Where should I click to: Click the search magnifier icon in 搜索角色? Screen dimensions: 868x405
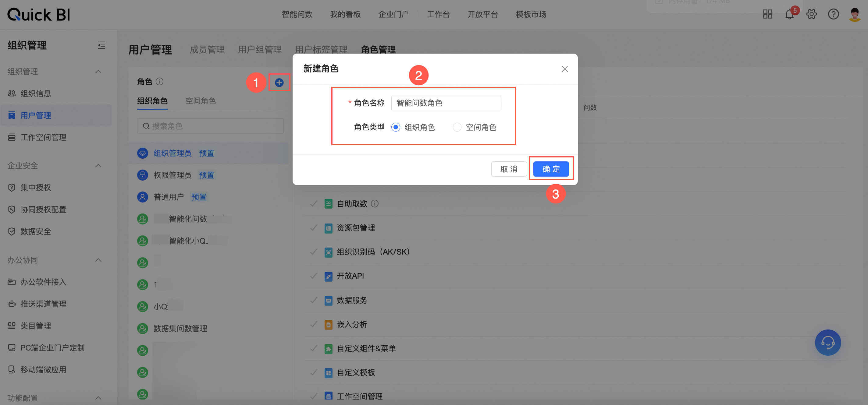[146, 126]
